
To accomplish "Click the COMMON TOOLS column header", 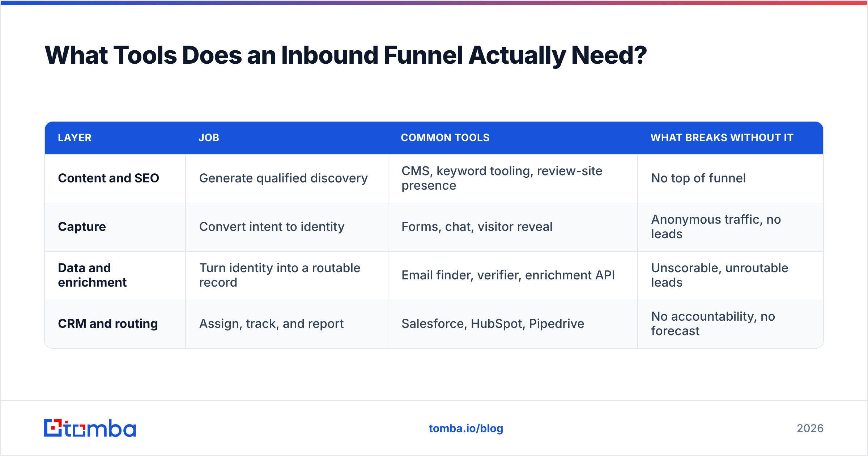I will click(x=445, y=138).
